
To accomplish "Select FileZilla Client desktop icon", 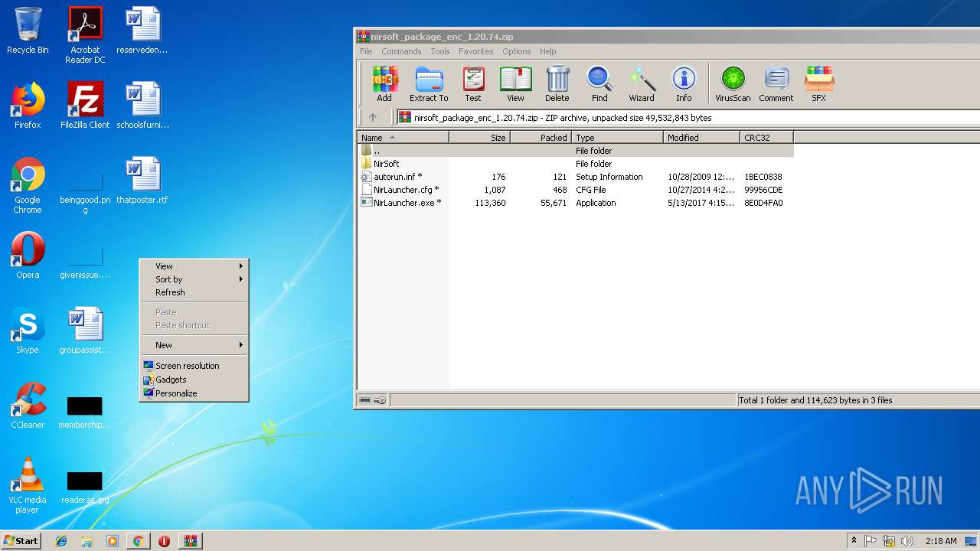I will pos(85,106).
